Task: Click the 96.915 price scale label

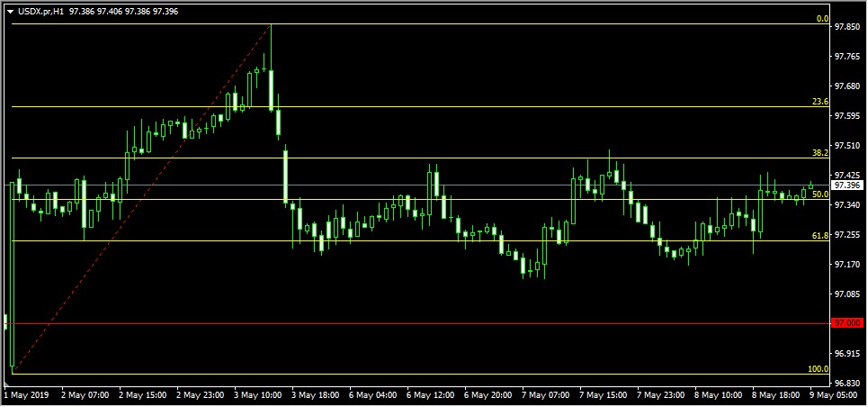Action: 847,353
